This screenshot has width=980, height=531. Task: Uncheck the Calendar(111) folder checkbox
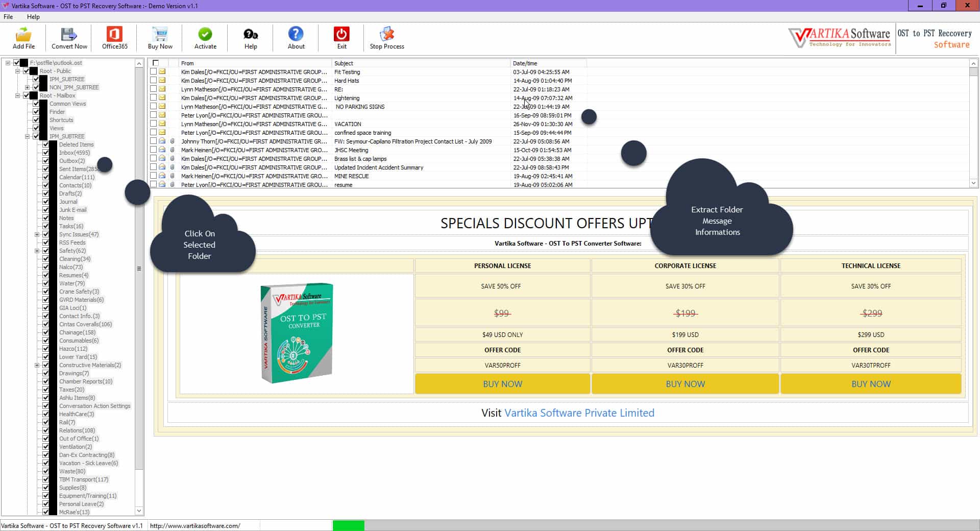click(46, 177)
